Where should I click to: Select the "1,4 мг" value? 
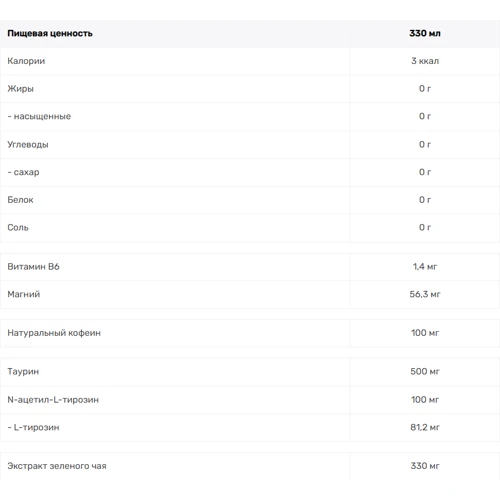click(x=425, y=266)
